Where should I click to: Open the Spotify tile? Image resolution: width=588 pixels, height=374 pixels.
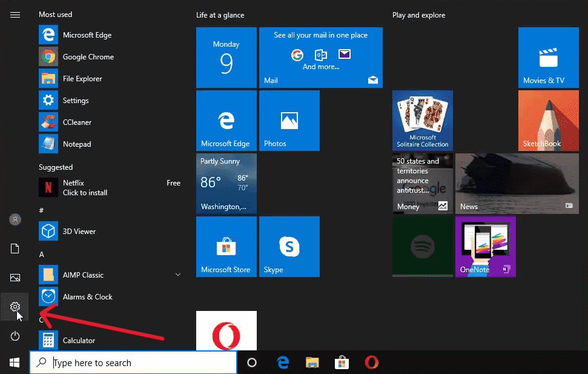(x=422, y=246)
